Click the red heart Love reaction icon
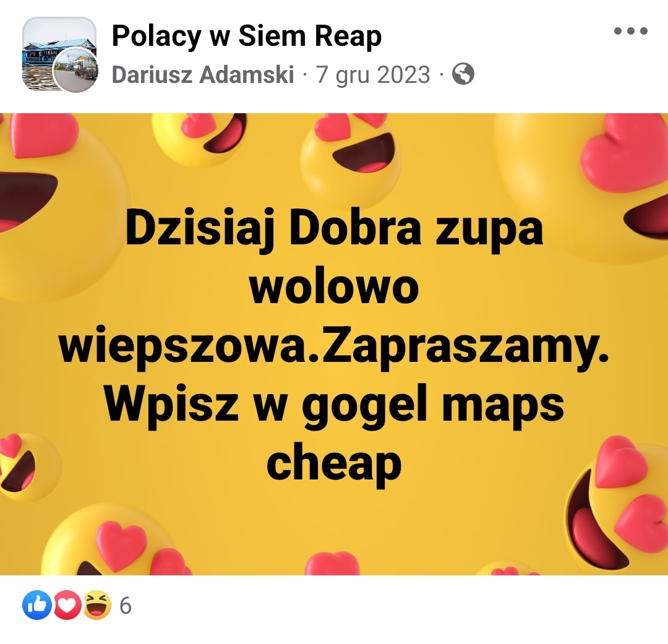This screenshot has width=668, height=644. click(67, 605)
